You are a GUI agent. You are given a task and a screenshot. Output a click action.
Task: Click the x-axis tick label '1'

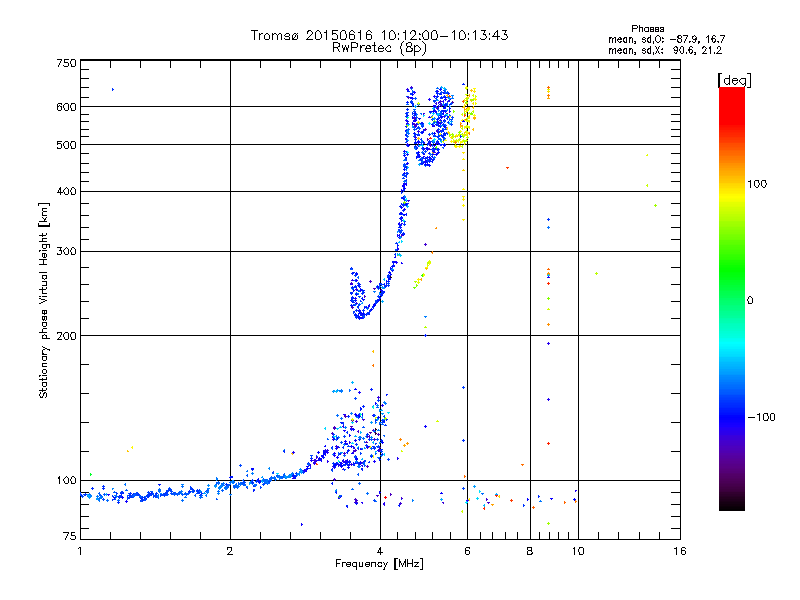pyautogui.click(x=80, y=551)
